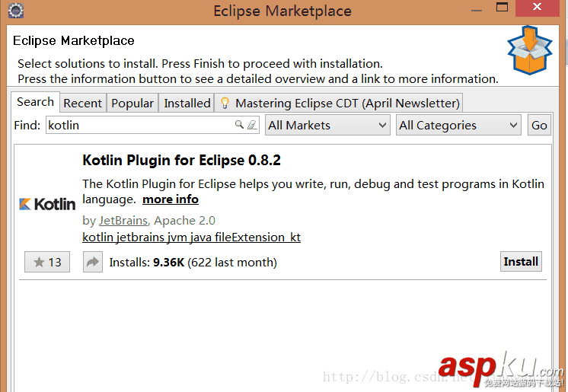Click the jetbrains tag link

pos(141,237)
